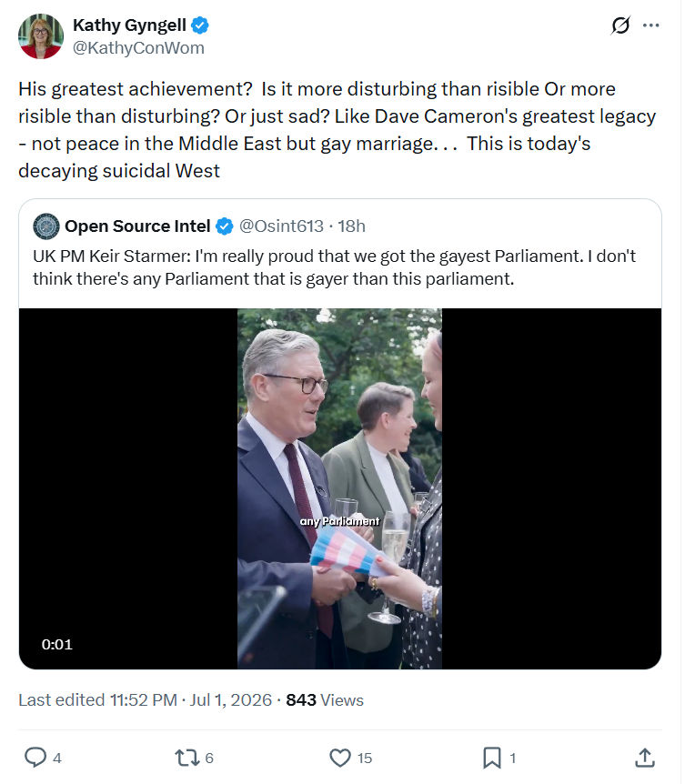Open the reply comment icon
This screenshot has width=685, height=784.
point(35,757)
